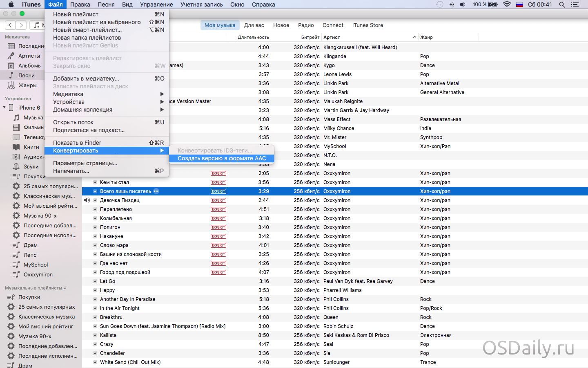Image resolution: width=588 pixels, height=368 pixels.
Task: Click the music note library selector
Action: click(37, 25)
